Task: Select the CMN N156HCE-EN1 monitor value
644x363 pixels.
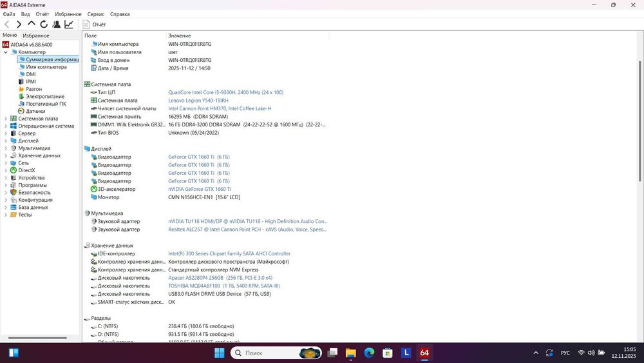Action: [x=204, y=197]
